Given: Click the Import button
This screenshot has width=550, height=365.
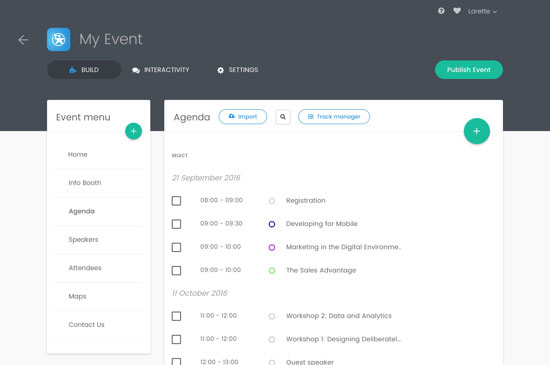Looking at the screenshot, I should 243,117.
